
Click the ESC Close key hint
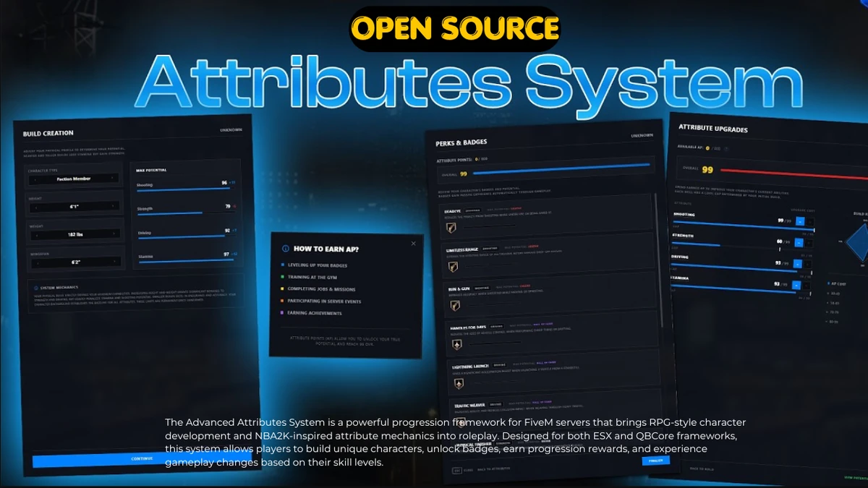coord(463,469)
